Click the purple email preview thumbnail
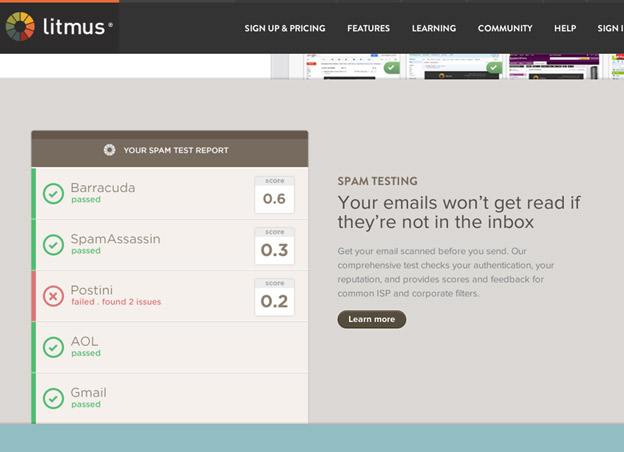This screenshot has height=452, width=624. [x=554, y=66]
